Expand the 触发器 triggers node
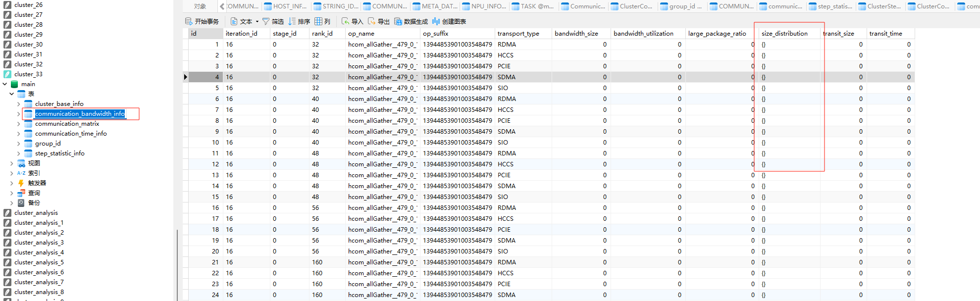 [x=12, y=183]
